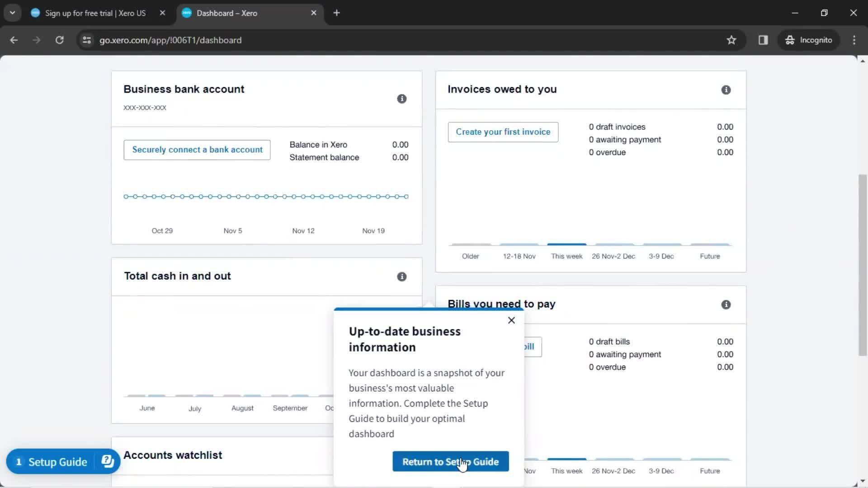Click Accounts watchlist heading

[x=173, y=455]
